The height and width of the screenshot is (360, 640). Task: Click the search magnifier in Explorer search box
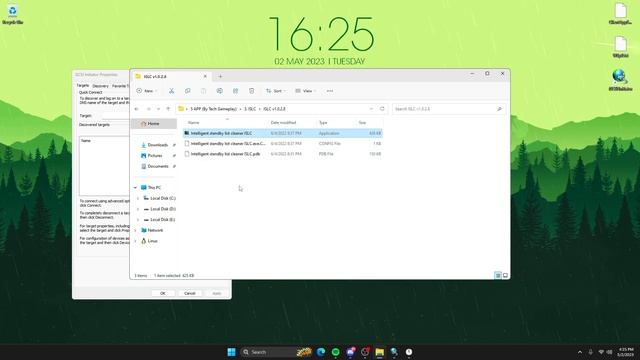[x=499, y=109]
